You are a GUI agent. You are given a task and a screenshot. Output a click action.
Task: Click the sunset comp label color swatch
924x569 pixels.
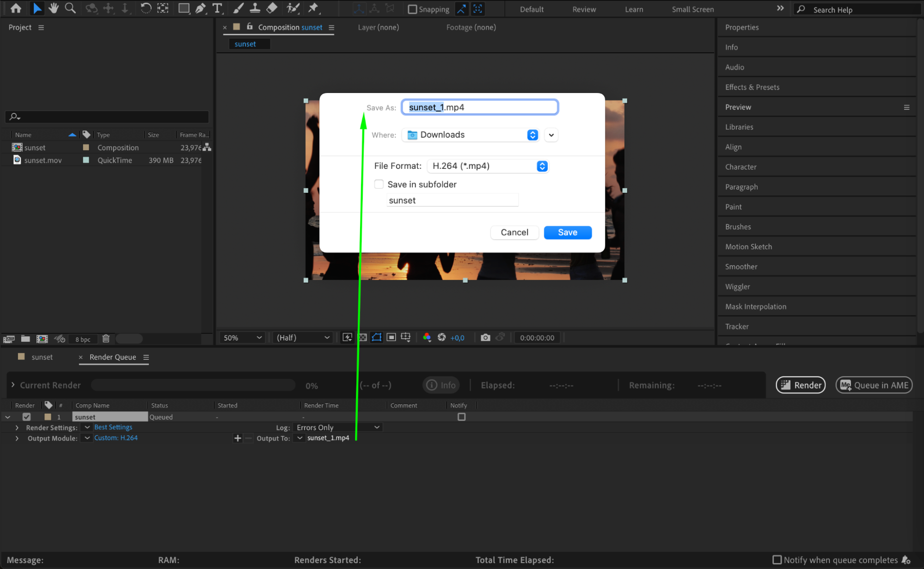pos(86,148)
